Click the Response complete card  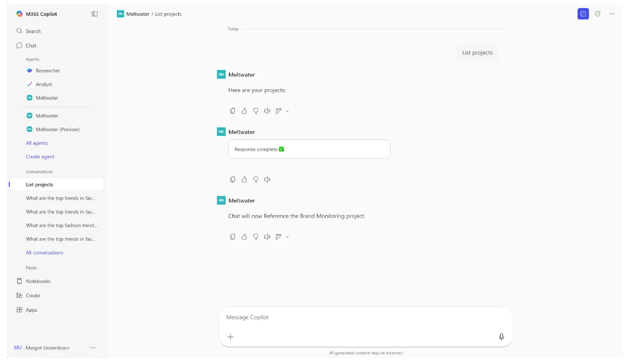[x=309, y=149]
